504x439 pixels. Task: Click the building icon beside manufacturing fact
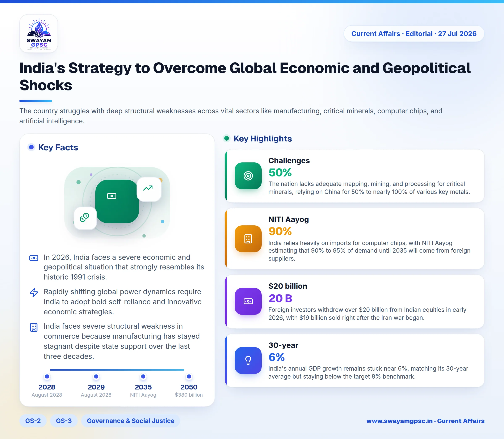[x=34, y=327]
